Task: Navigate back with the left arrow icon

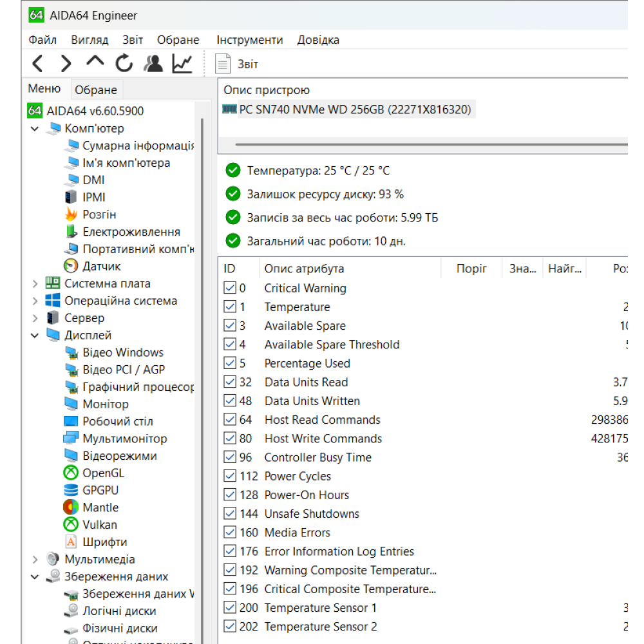Action: click(37, 63)
